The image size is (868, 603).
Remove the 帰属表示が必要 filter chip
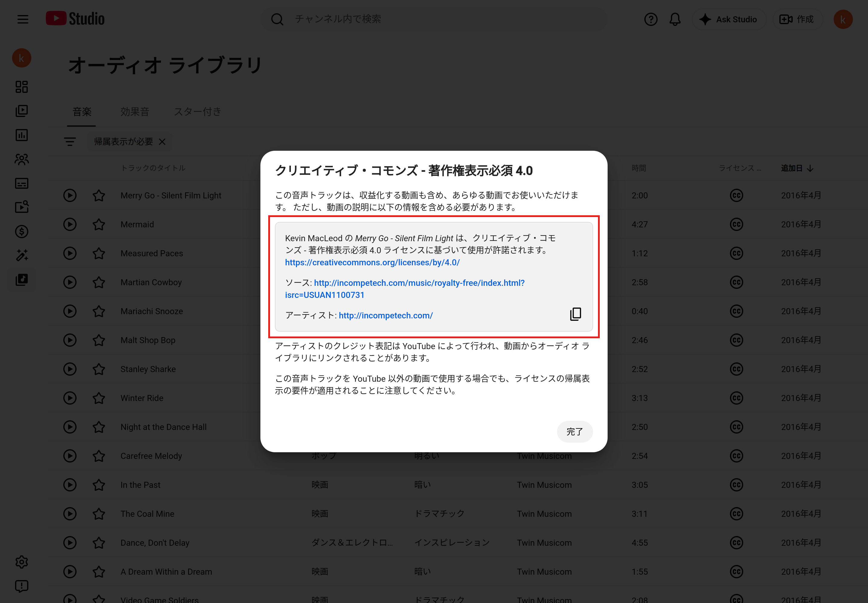[x=162, y=142]
